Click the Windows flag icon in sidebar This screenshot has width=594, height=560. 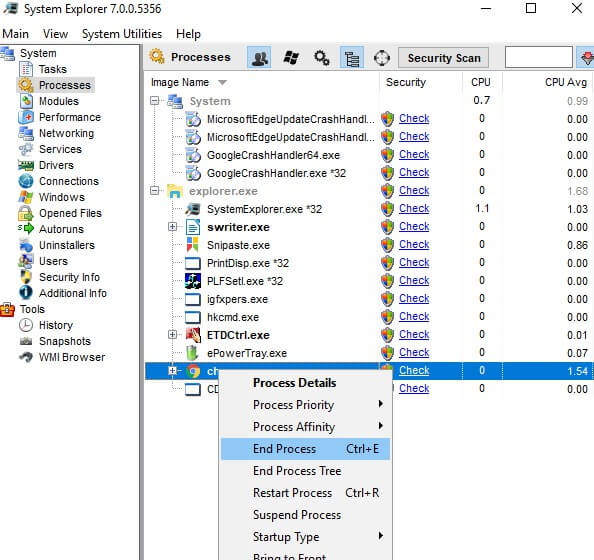tap(26, 197)
